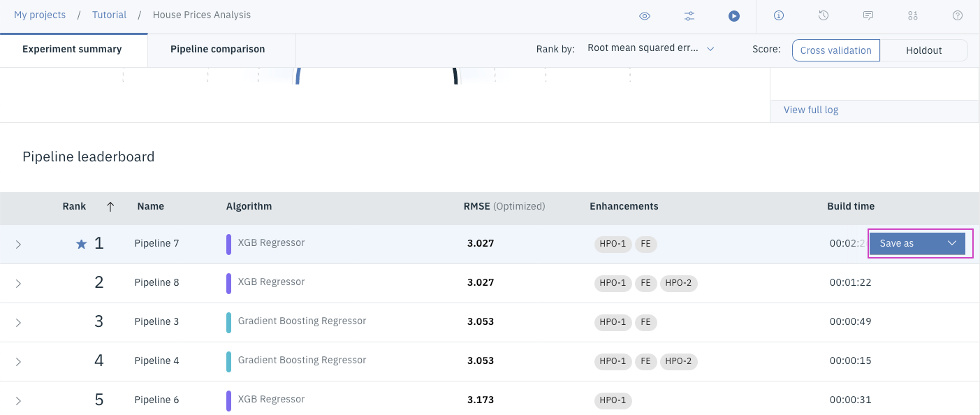Click Pipeline 8 name
The image size is (980, 415).
click(156, 282)
